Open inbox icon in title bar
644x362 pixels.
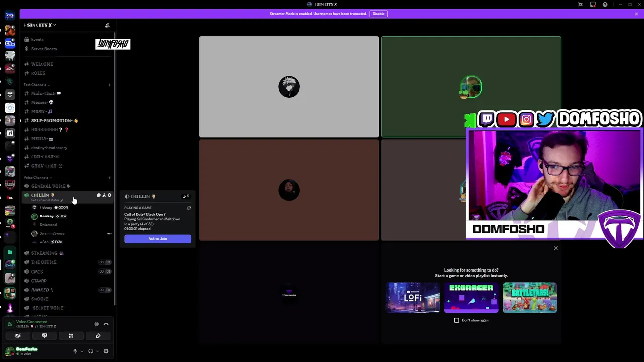click(593, 5)
